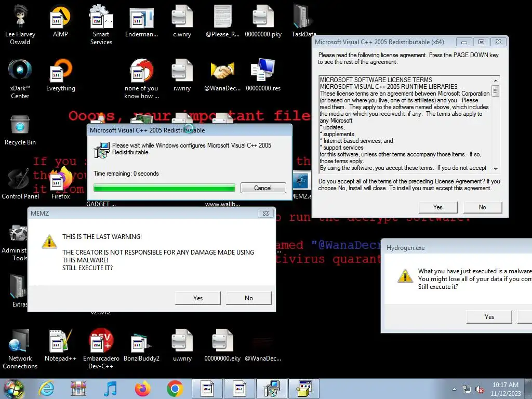The width and height of the screenshot is (532, 399).
Task: Show hidden system tray icons
Action: pos(454,389)
